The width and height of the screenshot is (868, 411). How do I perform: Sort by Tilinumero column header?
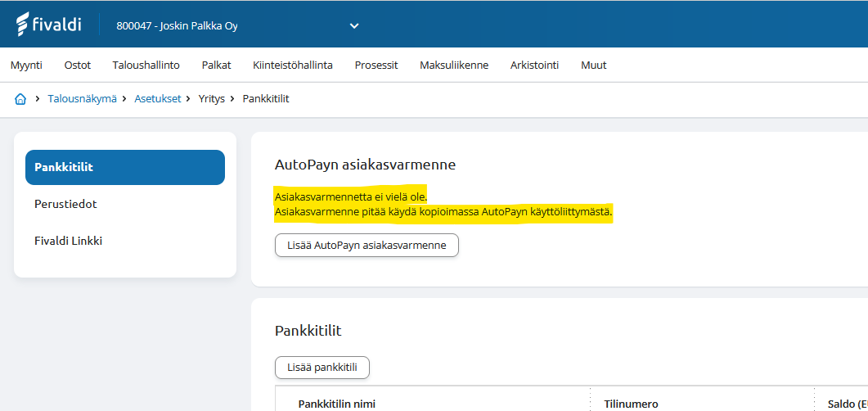coord(631,404)
